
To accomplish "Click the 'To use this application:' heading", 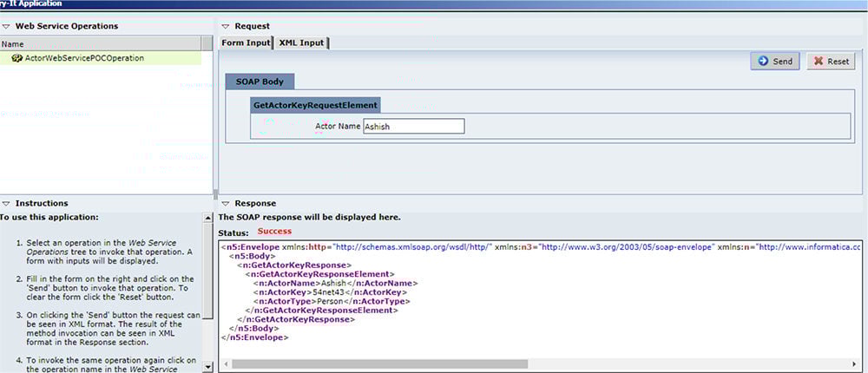I will [49, 217].
